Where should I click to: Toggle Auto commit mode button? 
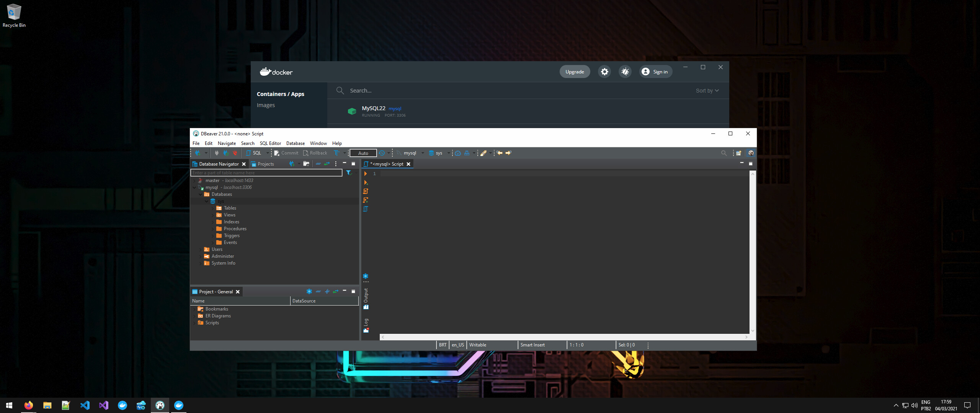(x=363, y=153)
